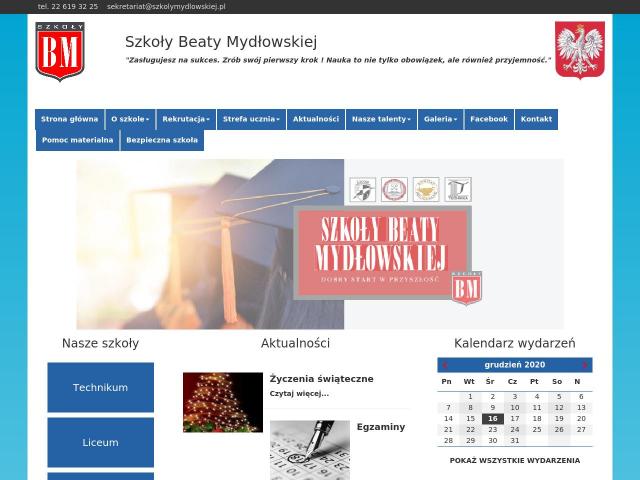Select day 24 in the calendar

pyautogui.click(x=515, y=430)
